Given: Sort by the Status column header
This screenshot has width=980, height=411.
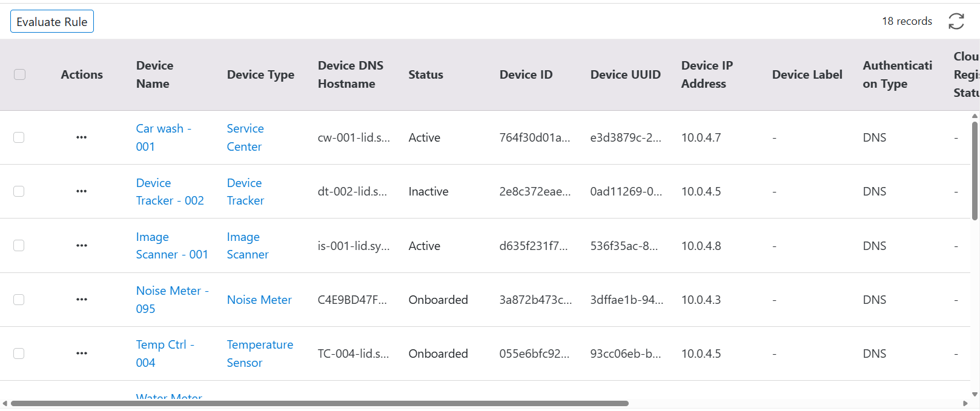Looking at the screenshot, I should click(425, 74).
